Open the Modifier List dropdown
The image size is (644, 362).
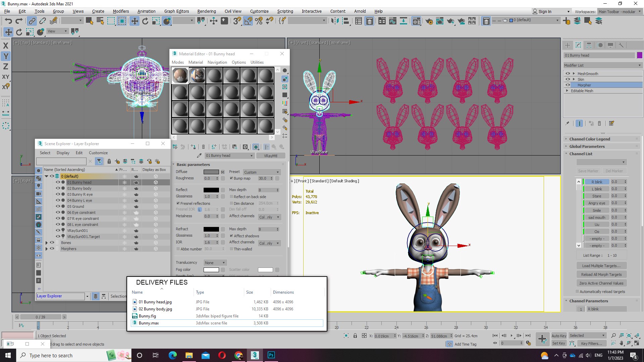(x=602, y=65)
